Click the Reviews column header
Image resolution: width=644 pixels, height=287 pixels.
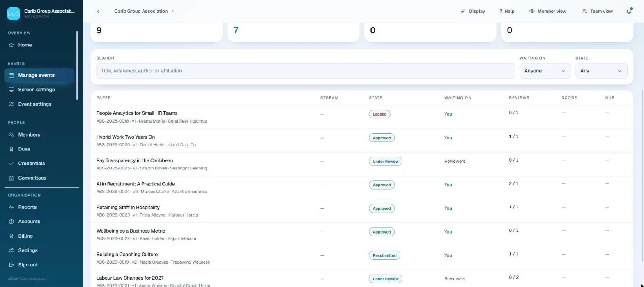[519, 98]
